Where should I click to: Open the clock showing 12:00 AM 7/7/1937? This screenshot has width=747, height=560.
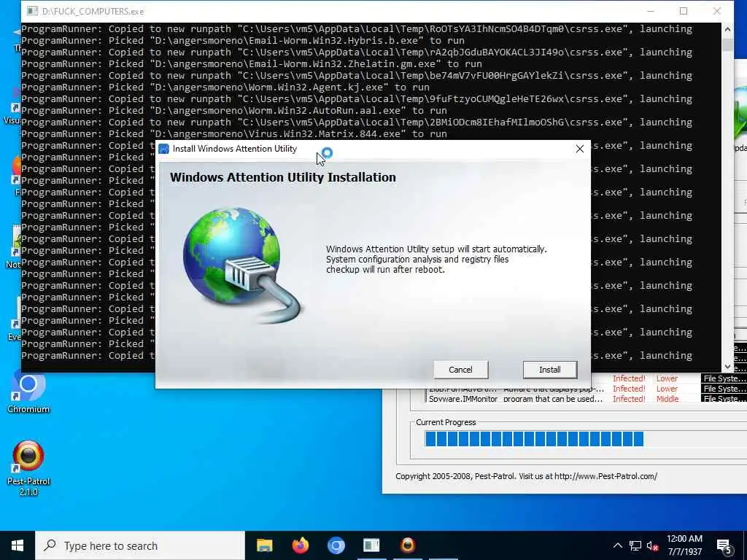pos(684,545)
